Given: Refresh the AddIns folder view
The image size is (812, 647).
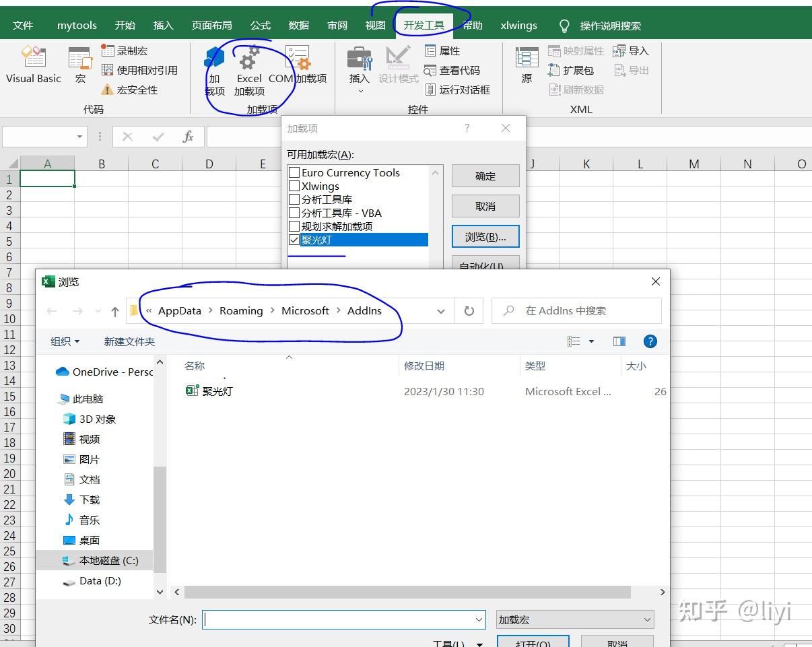Looking at the screenshot, I should pos(469,311).
